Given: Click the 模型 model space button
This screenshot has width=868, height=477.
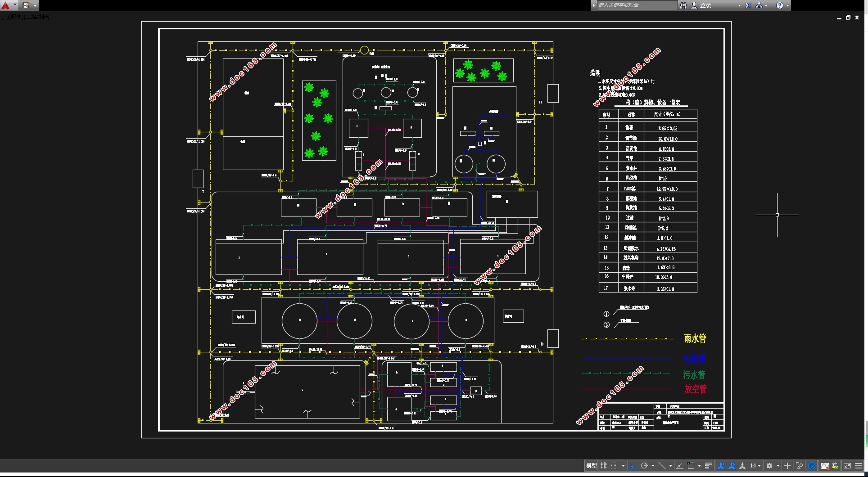Looking at the screenshot, I should (591, 466).
